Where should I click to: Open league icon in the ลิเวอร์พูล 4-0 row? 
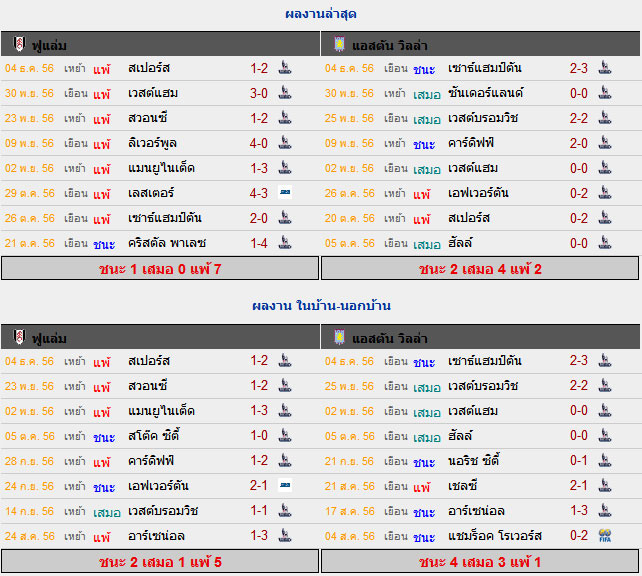pyautogui.click(x=285, y=143)
